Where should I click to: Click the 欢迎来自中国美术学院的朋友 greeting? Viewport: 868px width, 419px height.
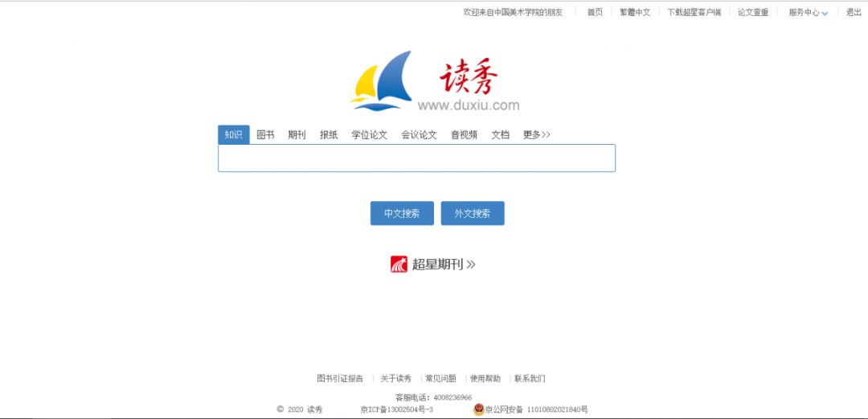(513, 12)
